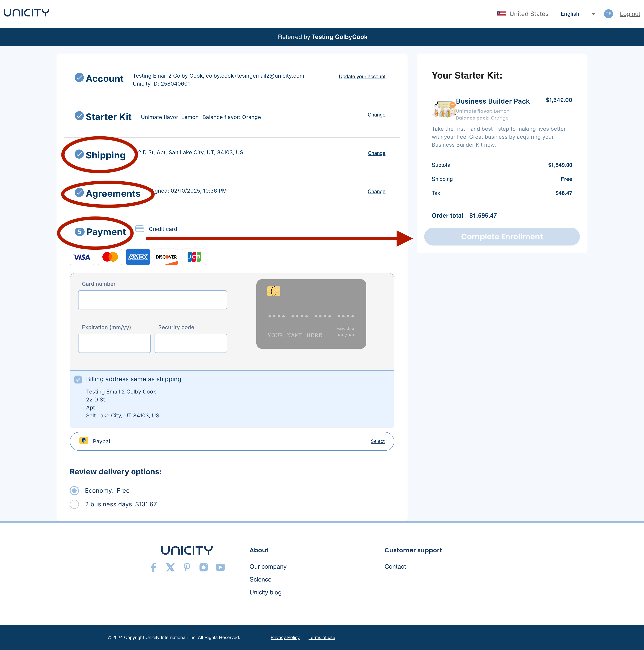
Task: Click the Unimate flavor: Lemon text in Starter Kit row
Action: point(170,117)
